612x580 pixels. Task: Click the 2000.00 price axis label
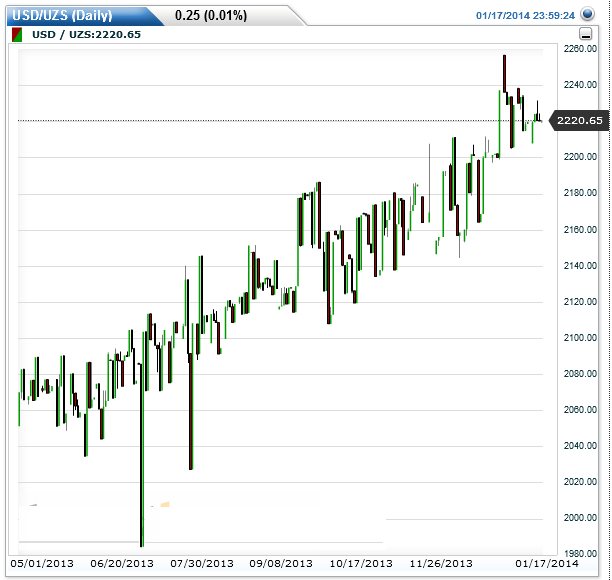click(580, 518)
